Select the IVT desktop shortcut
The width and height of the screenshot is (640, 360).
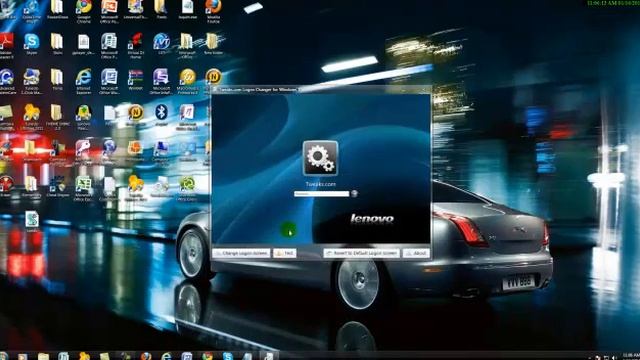point(162,44)
